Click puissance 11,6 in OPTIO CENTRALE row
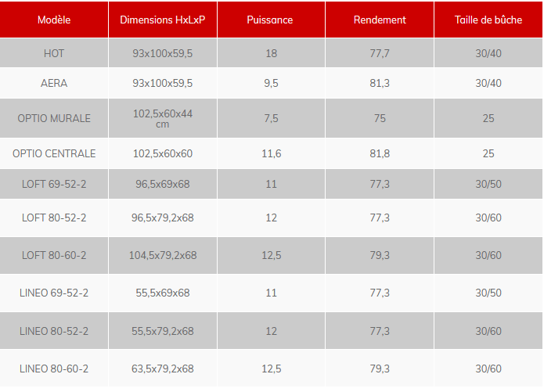Viewport: 544px width, 392px height. (x=271, y=153)
